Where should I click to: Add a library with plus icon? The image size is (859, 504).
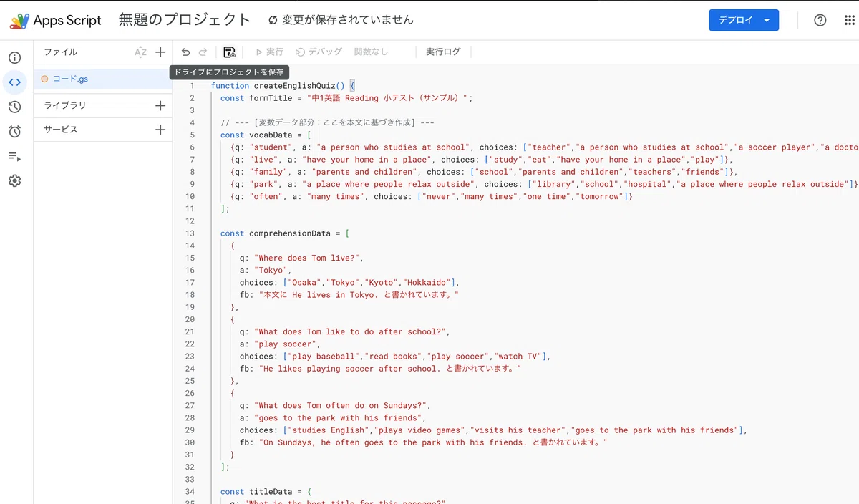160,105
